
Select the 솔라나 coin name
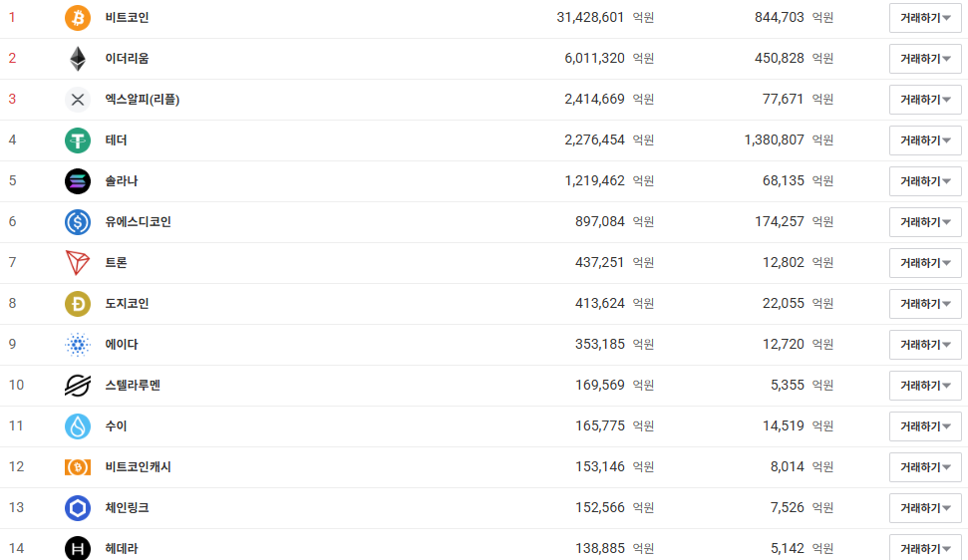tap(121, 181)
